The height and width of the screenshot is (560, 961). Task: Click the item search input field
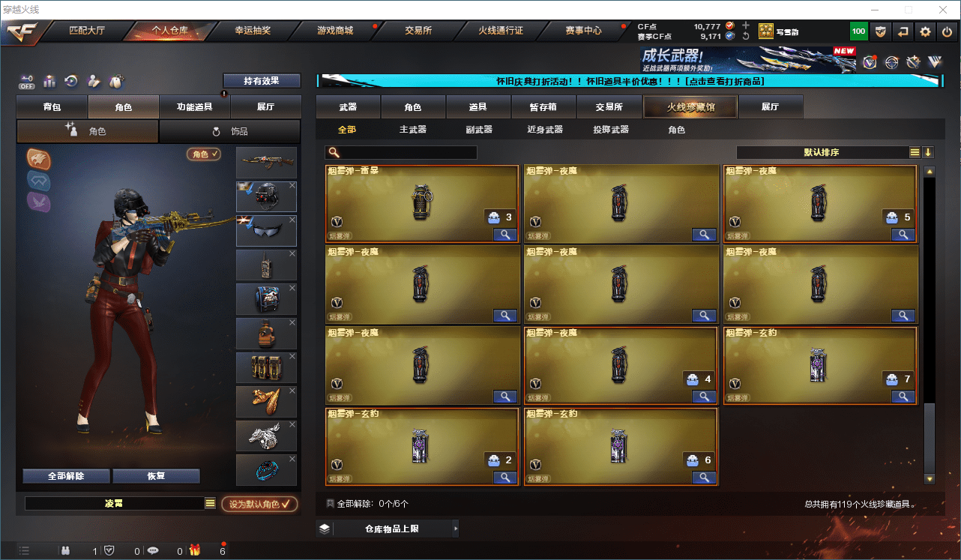402,152
